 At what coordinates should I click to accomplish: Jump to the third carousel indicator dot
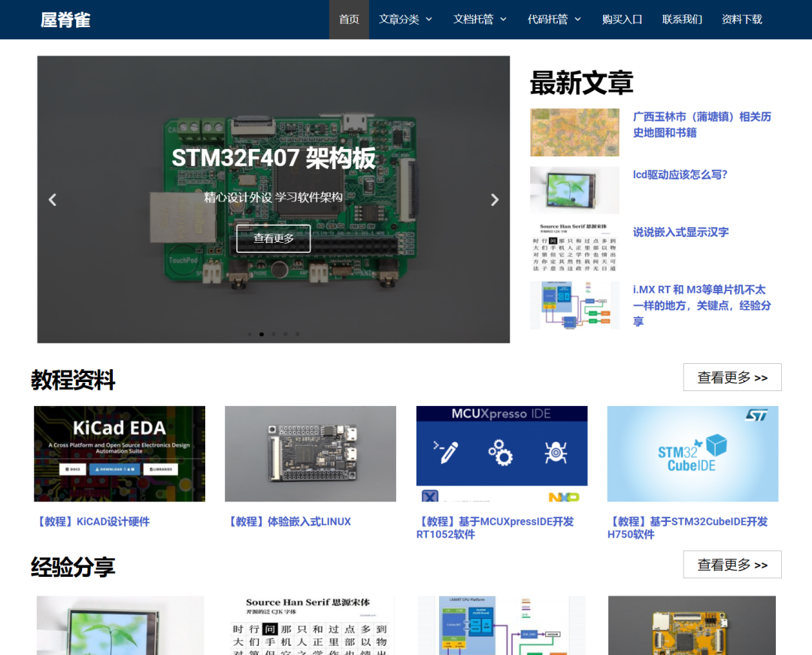(274, 335)
